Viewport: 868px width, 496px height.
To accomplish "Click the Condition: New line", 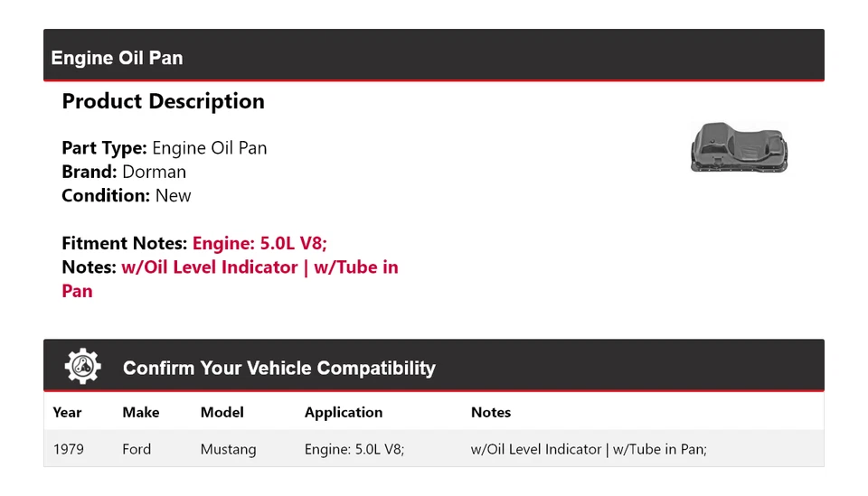I will click(x=127, y=195).
